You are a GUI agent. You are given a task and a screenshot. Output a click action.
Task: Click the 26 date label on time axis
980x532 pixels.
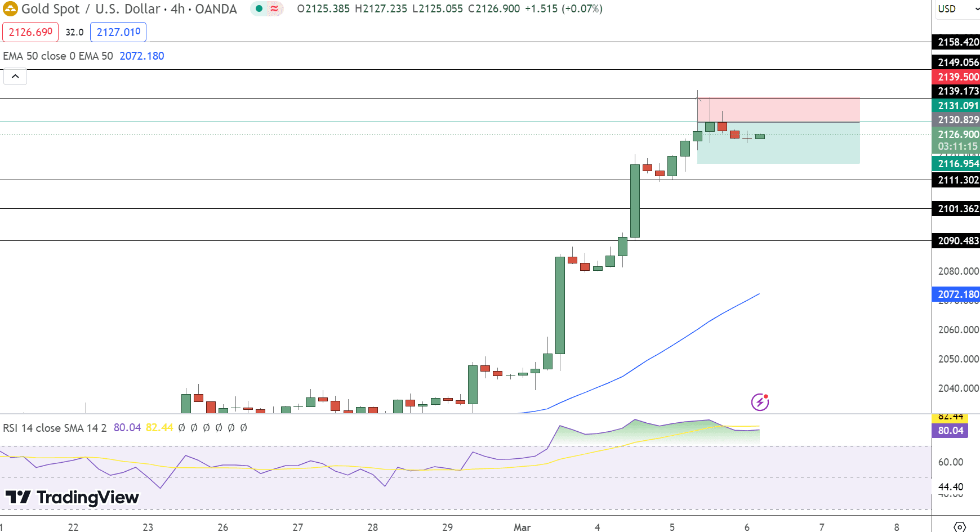[223, 527]
